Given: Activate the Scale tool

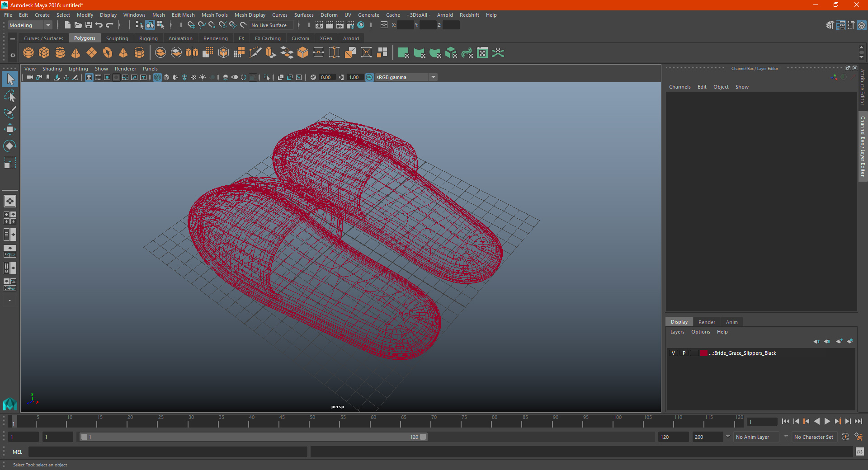Looking at the screenshot, I should (x=10, y=163).
